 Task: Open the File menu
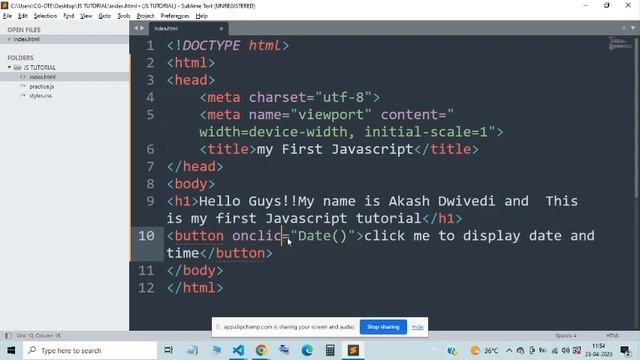(7, 16)
